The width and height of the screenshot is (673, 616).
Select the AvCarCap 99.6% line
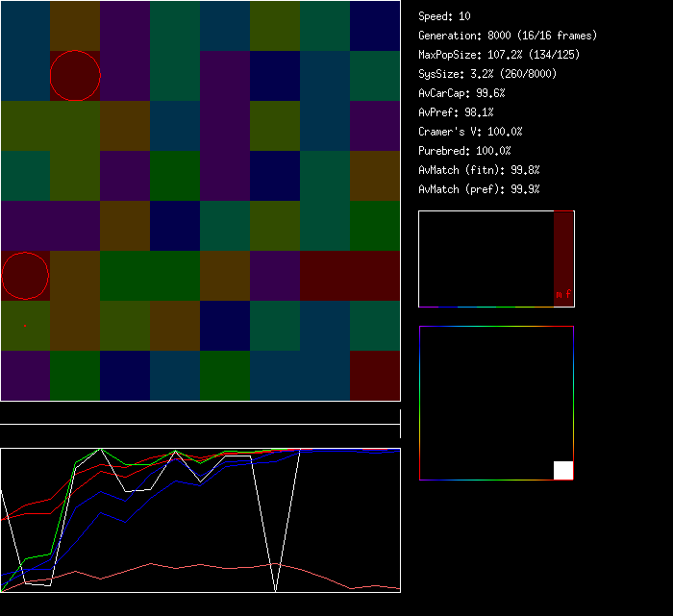click(x=461, y=93)
